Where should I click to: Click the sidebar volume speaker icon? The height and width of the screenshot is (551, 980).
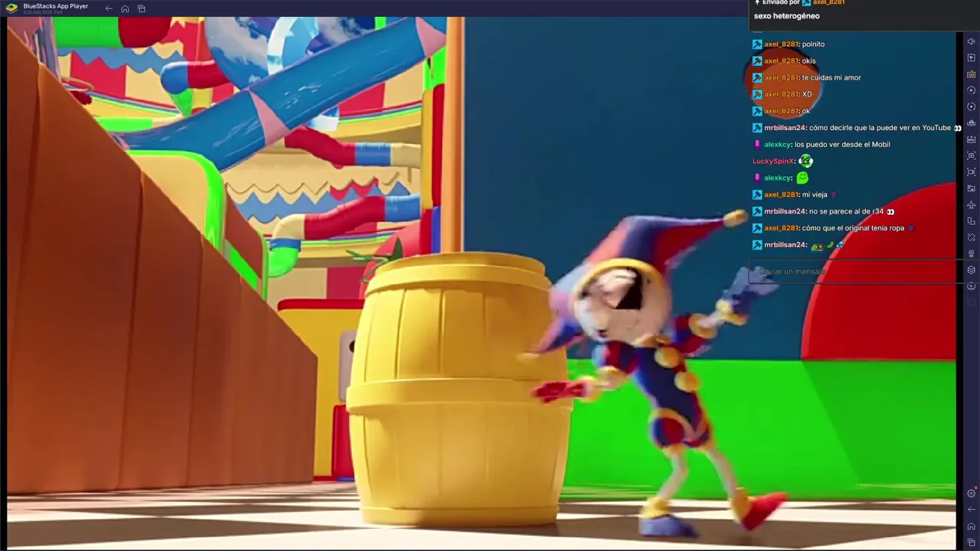tap(972, 41)
